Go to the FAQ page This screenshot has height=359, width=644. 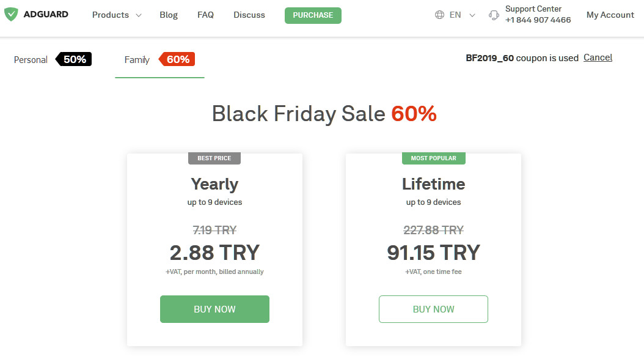click(206, 15)
